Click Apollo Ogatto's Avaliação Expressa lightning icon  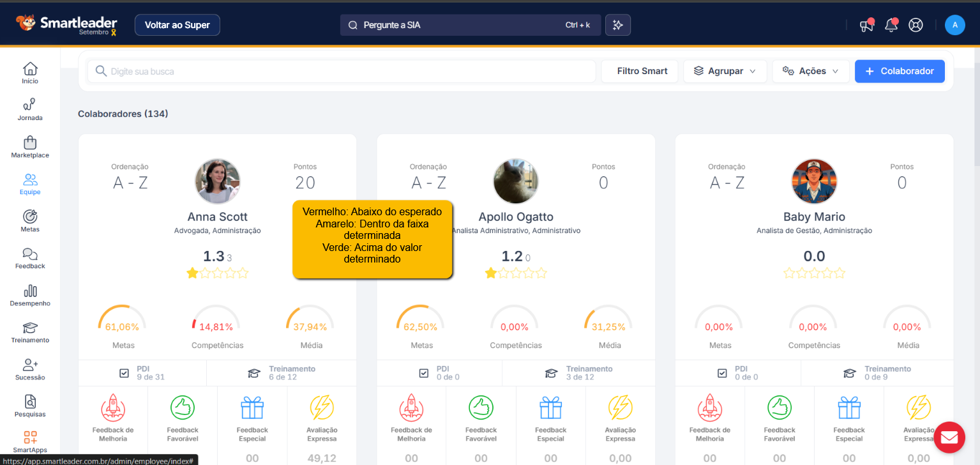(x=620, y=407)
